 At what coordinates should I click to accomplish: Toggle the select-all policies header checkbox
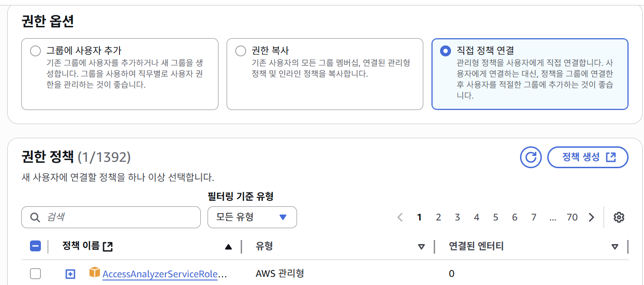tap(35, 246)
